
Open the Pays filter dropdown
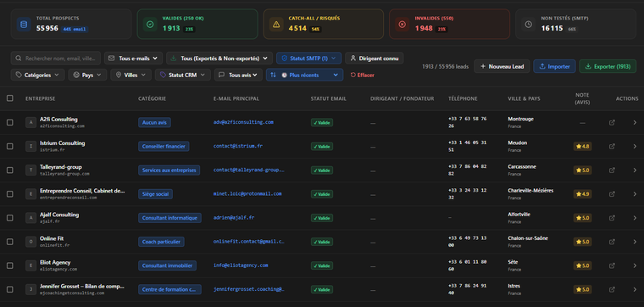pyautogui.click(x=87, y=75)
